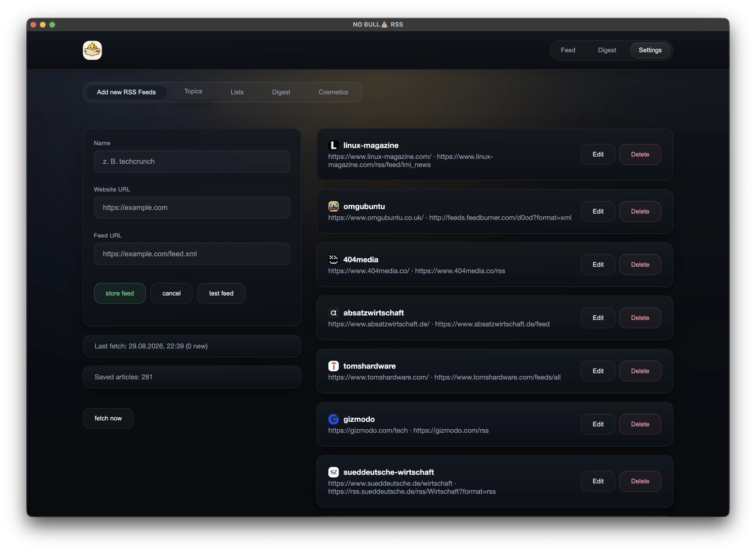Click the linux-magazine favicon
Image resolution: width=756 pixels, height=552 pixels.
click(x=333, y=146)
